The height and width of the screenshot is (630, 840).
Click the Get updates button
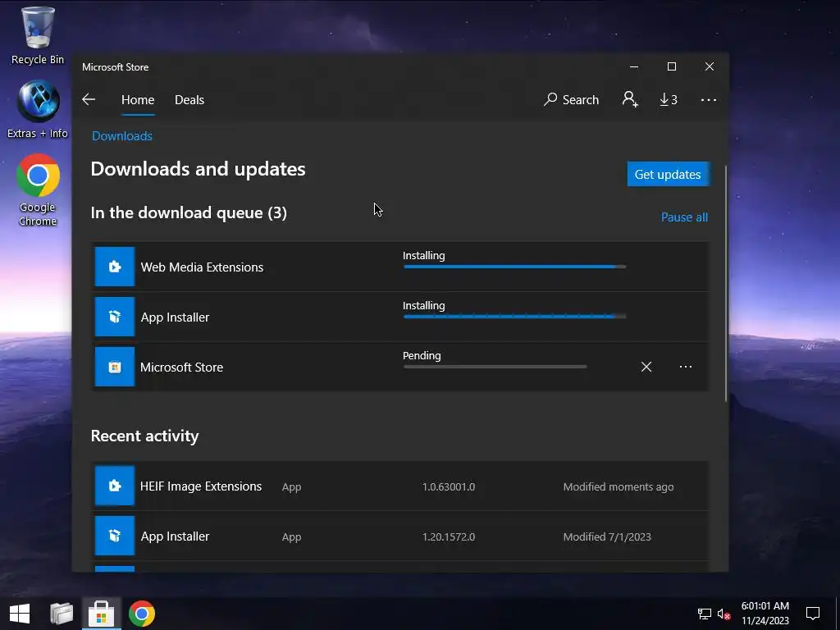click(x=668, y=174)
